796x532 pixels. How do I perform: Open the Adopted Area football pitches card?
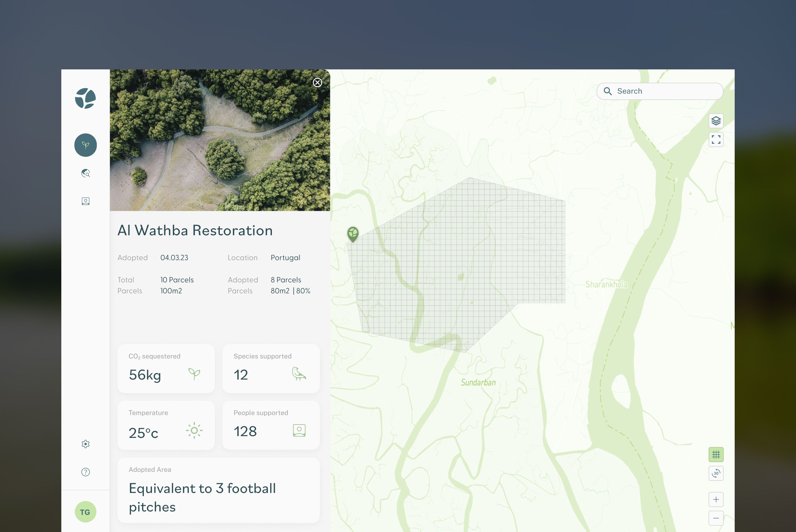[x=218, y=490]
